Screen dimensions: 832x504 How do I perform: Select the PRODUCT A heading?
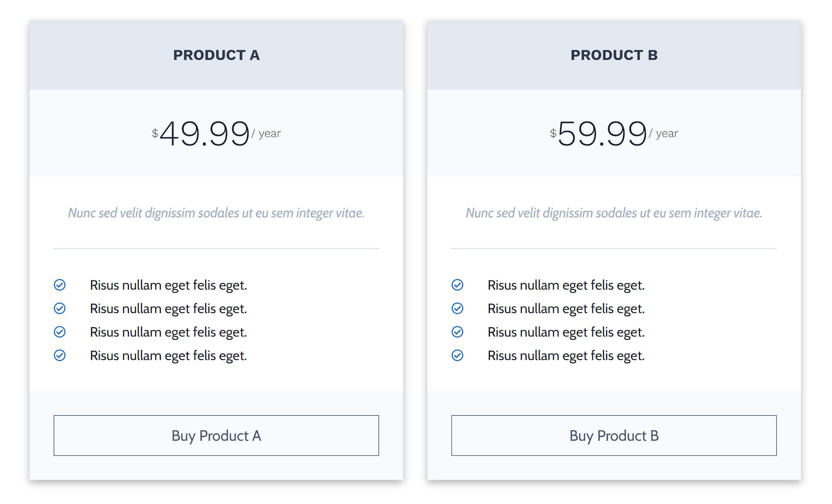point(216,55)
